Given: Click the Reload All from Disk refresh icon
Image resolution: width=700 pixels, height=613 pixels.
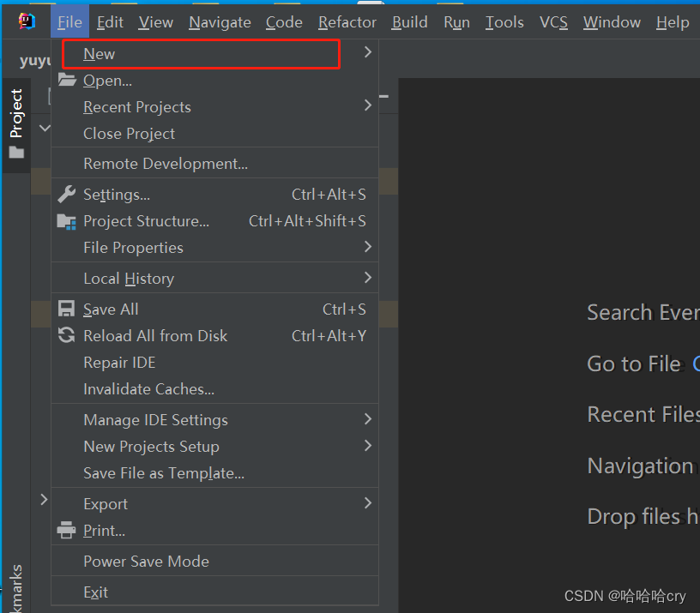Looking at the screenshot, I should pos(67,335).
